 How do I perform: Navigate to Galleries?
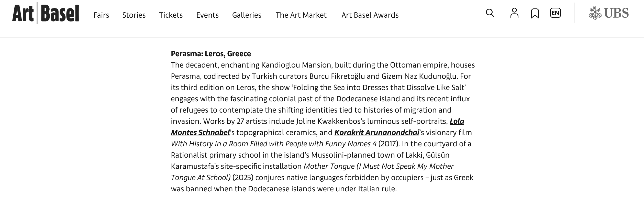click(247, 15)
